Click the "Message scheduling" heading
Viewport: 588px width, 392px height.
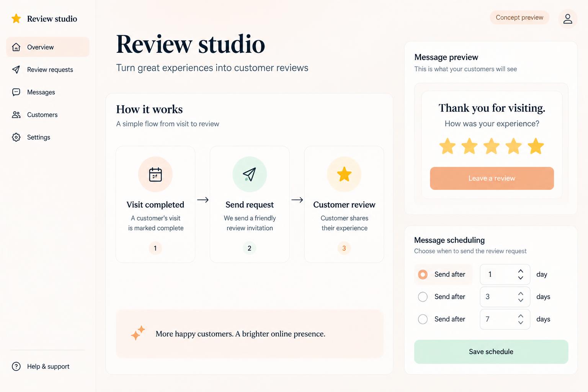click(x=449, y=240)
